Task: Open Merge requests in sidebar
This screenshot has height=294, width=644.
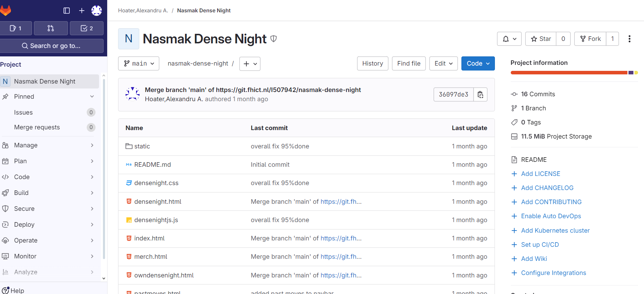Action: 37,127
